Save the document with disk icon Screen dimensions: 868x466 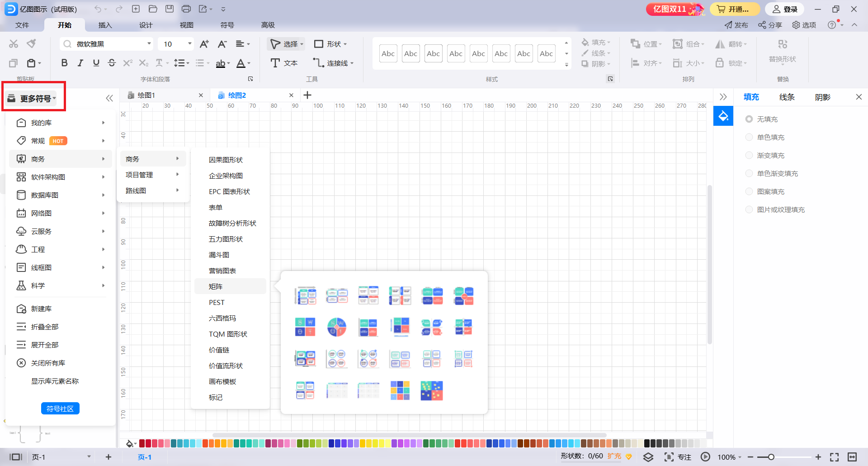(170, 9)
